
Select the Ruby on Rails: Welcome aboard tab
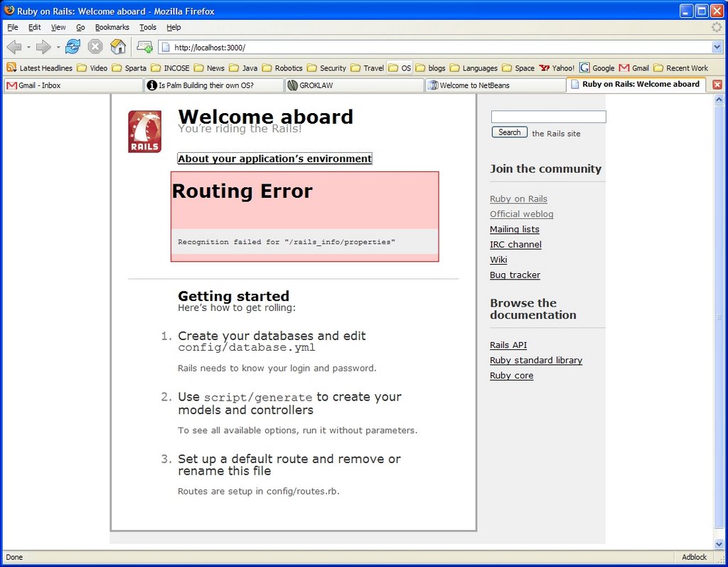coord(636,84)
